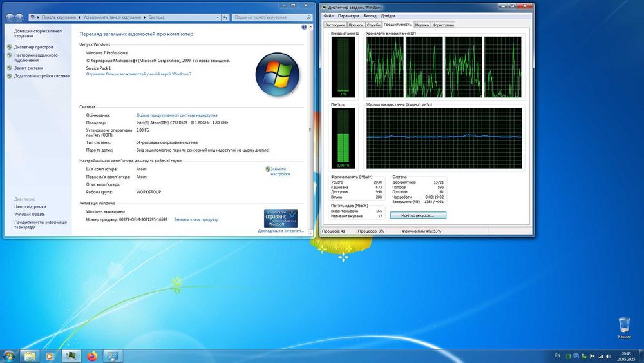This screenshot has height=363, width=644.
Task: Click Змінити настройки for computer name
Action: 280,172
